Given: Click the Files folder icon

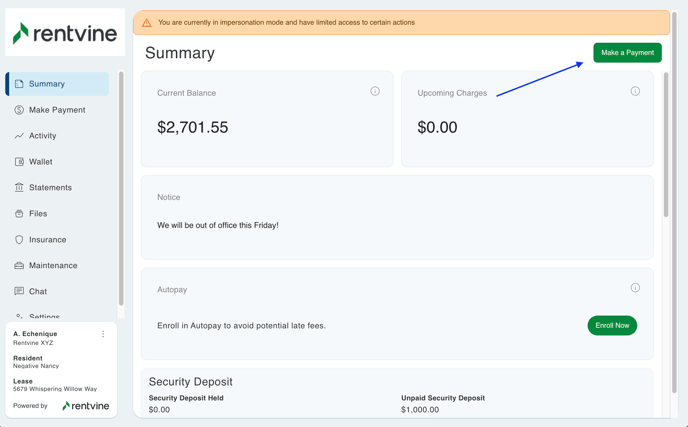Looking at the screenshot, I should coord(19,214).
